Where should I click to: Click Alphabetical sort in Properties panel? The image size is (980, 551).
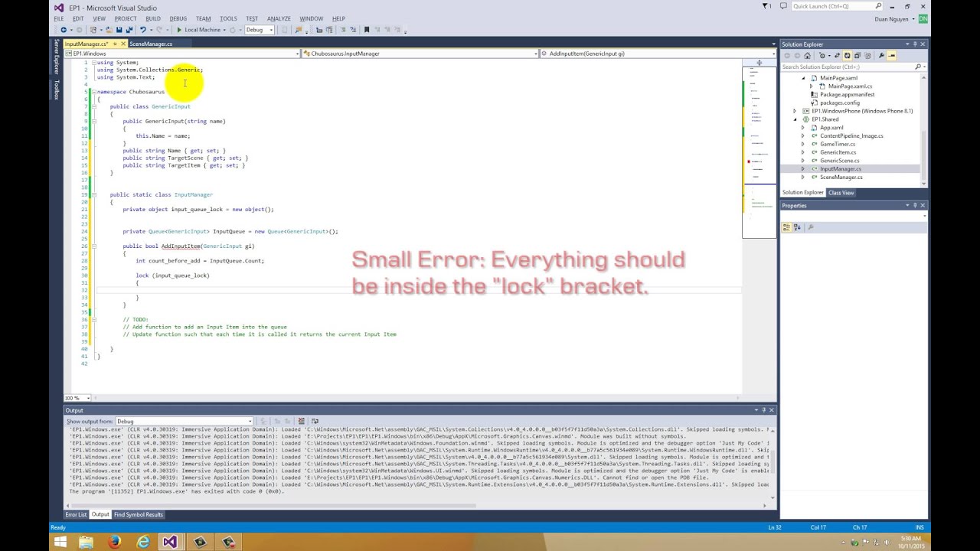point(797,227)
